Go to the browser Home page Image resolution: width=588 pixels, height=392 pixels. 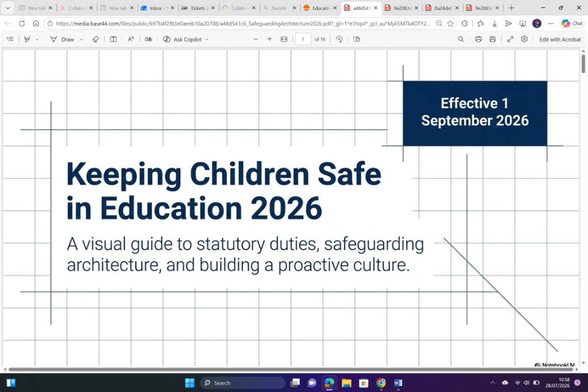click(36, 23)
